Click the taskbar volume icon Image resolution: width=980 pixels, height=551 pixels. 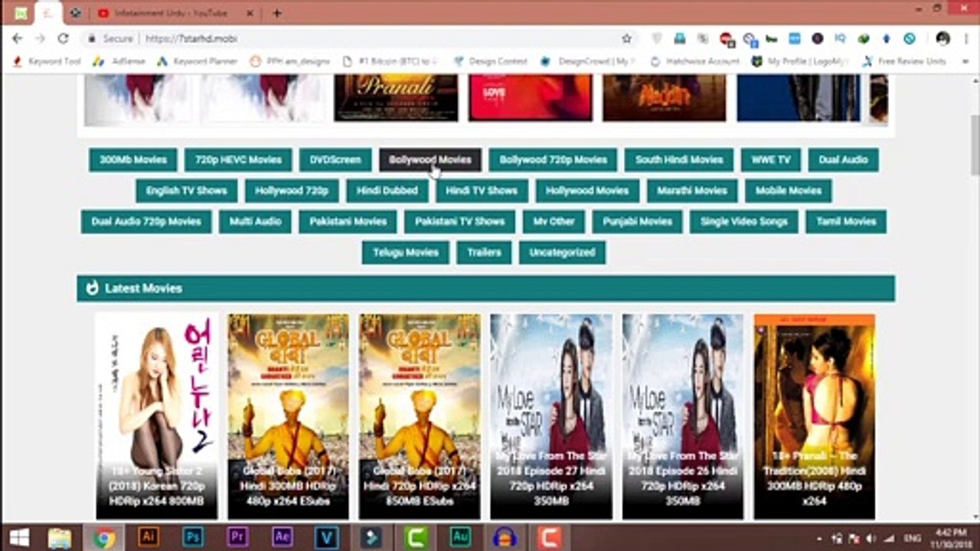coord(871,539)
